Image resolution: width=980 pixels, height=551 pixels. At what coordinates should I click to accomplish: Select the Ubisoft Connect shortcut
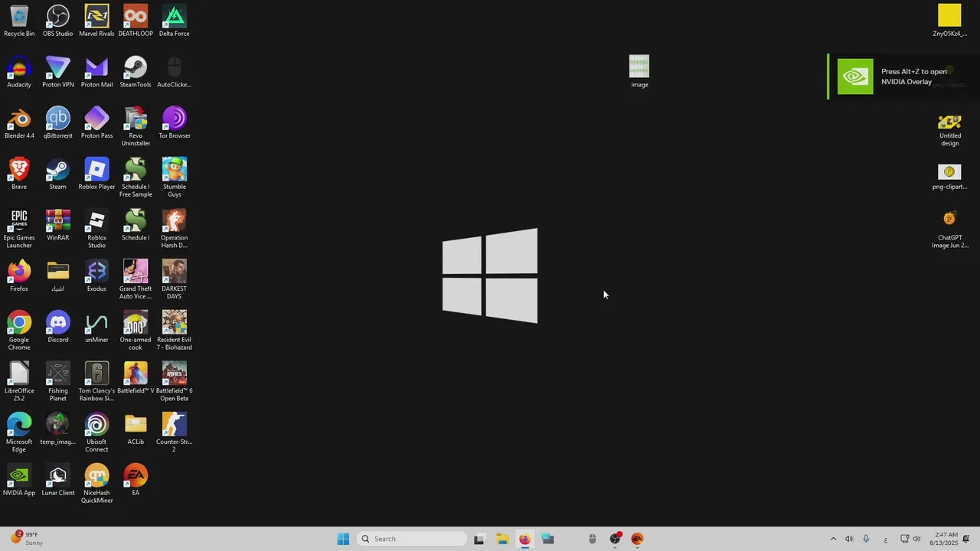coord(96,432)
